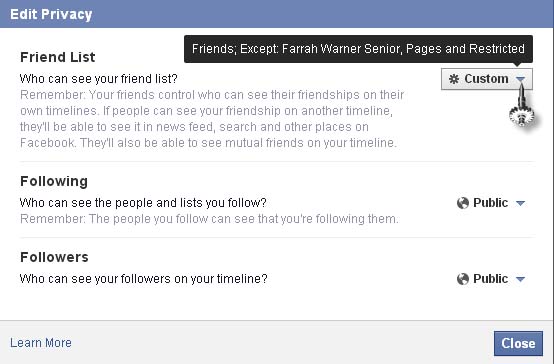Open the Followers Public dropdown arrow
Screen dimensions: 554x364
(520, 279)
